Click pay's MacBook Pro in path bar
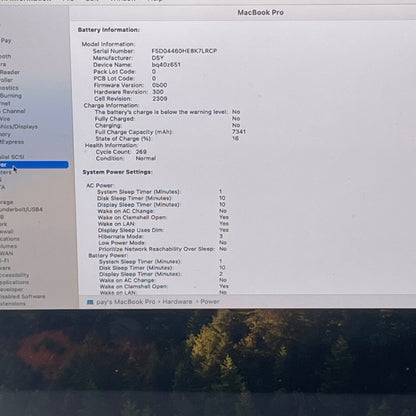This screenshot has height=416, width=416. (x=126, y=302)
